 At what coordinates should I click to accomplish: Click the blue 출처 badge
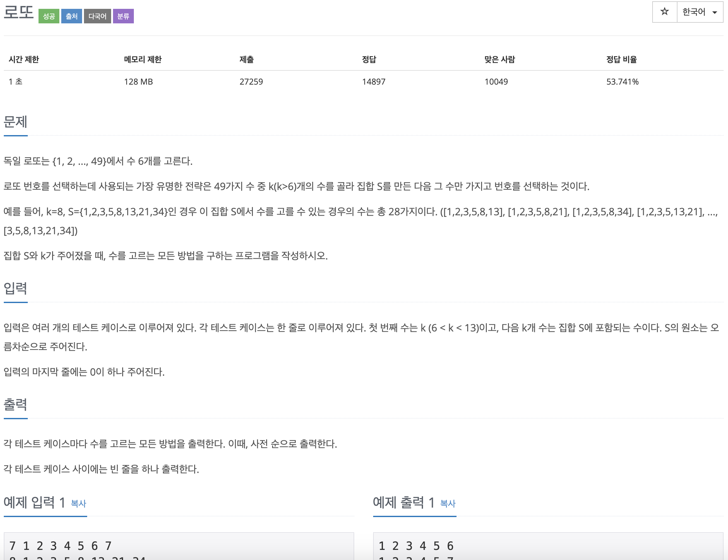[71, 16]
